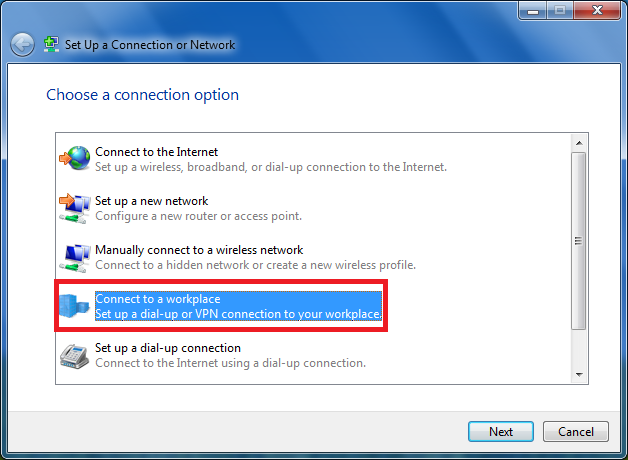This screenshot has width=628, height=460.
Task: Click the Cancel button
Action: tap(576, 432)
